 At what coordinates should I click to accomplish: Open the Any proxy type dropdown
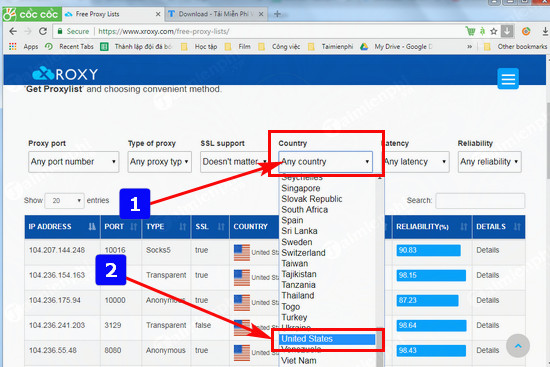[x=160, y=162]
